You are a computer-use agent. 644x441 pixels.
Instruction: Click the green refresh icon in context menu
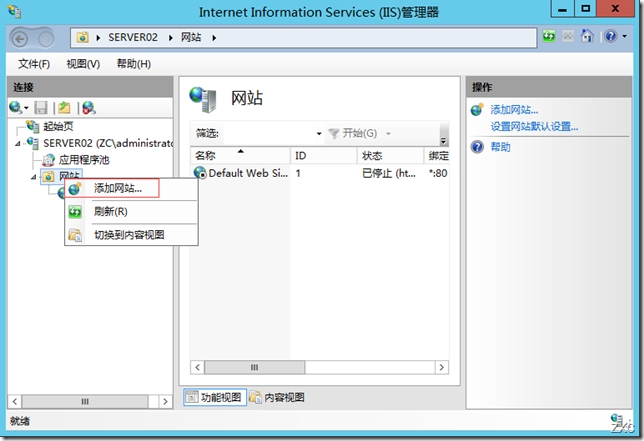pyautogui.click(x=75, y=212)
